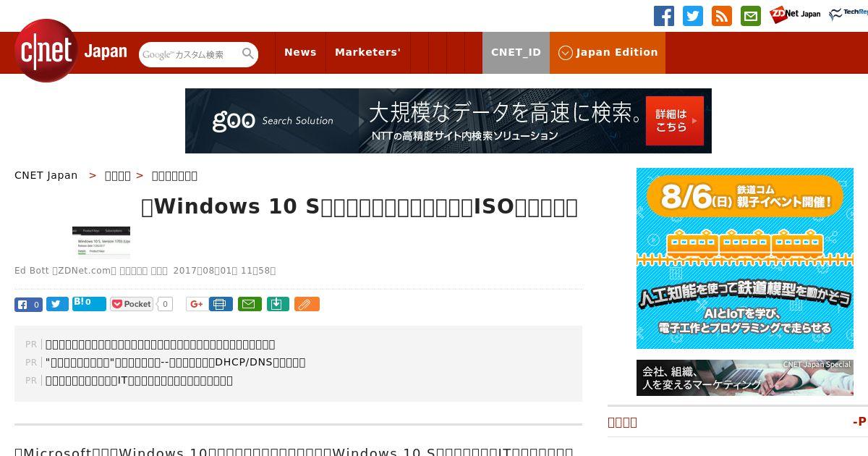
Task: Click the goo Search Solution banner ad
Action: point(448,121)
